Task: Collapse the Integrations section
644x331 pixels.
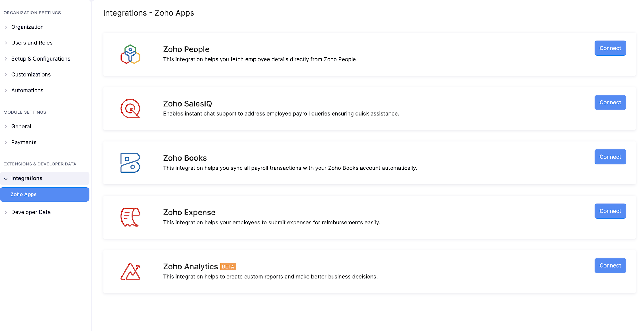Action: click(27, 178)
